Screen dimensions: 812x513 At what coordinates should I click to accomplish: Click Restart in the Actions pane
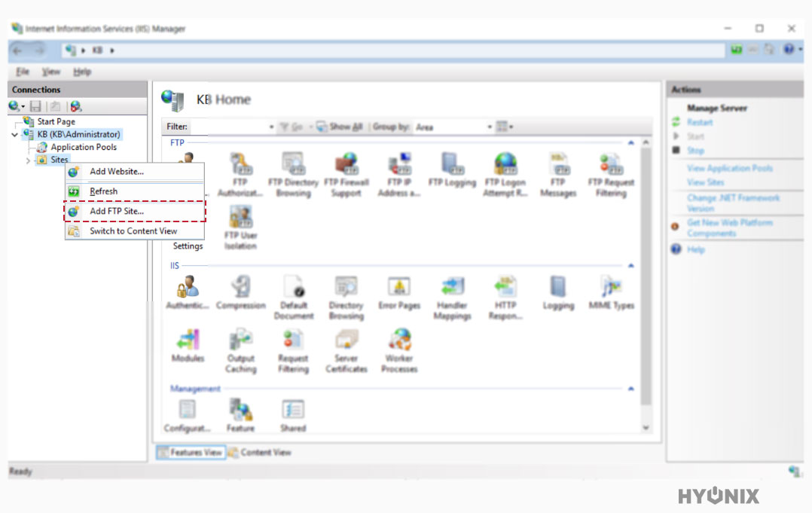click(700, 122)
